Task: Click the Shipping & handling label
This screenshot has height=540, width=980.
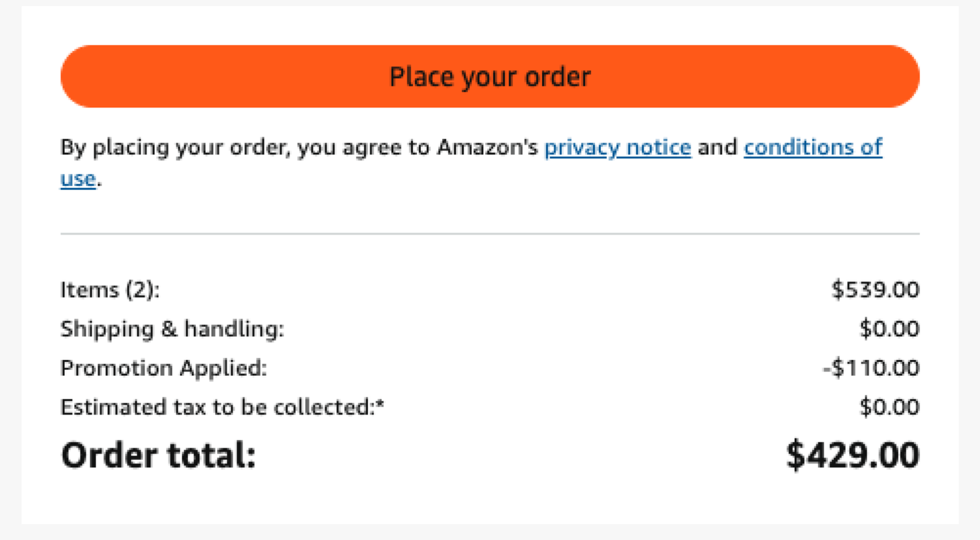Action: click(x=172, y=329)
